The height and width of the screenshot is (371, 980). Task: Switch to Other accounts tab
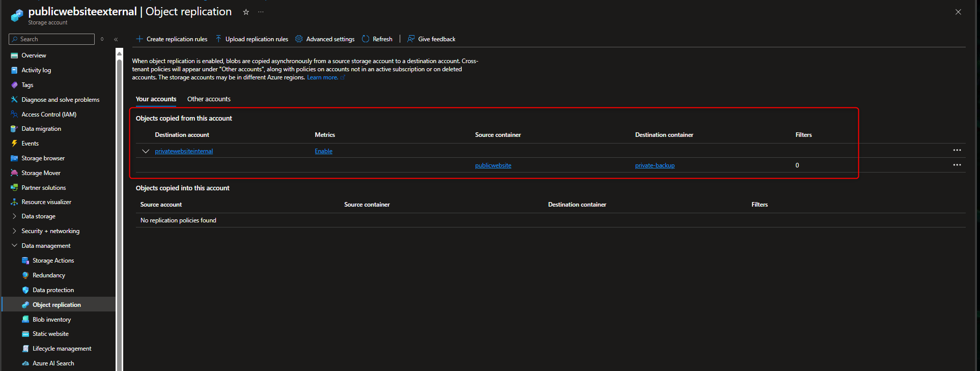209,99
